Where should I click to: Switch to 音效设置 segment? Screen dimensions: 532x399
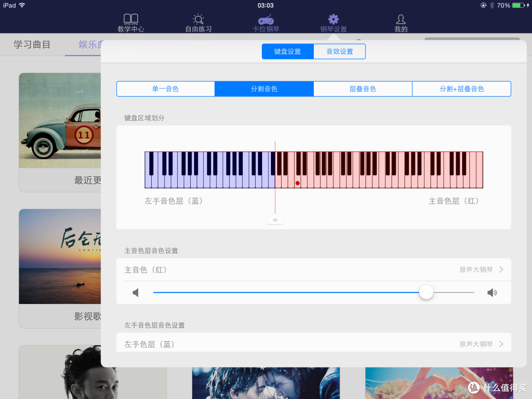click(339, 52)
